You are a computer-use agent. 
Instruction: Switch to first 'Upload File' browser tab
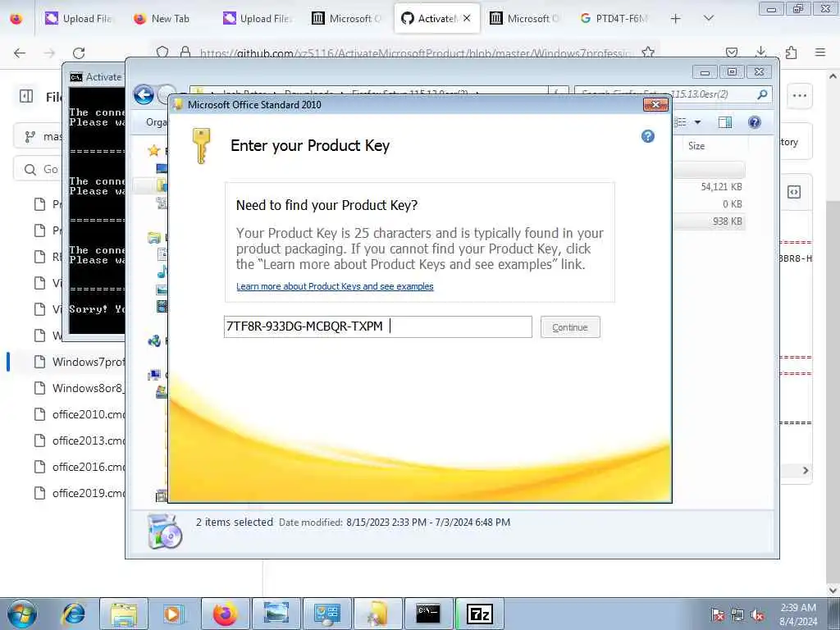(x=78, y=18)
